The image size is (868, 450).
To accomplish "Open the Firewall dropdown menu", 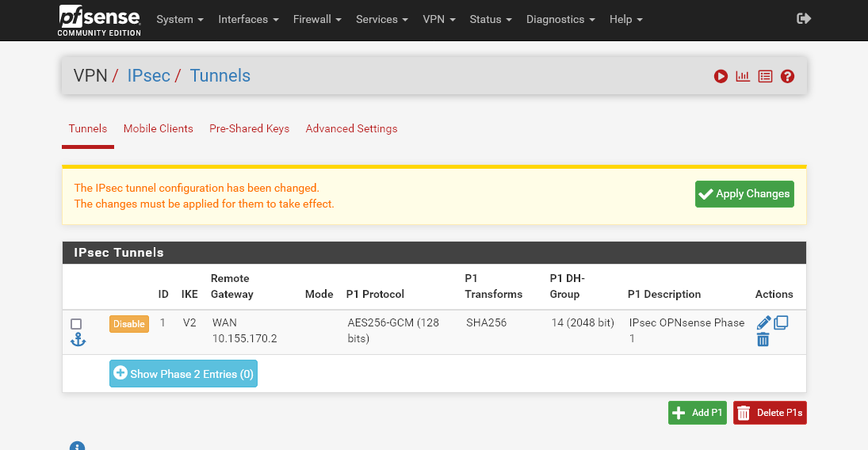I will [x=317, y=19].
